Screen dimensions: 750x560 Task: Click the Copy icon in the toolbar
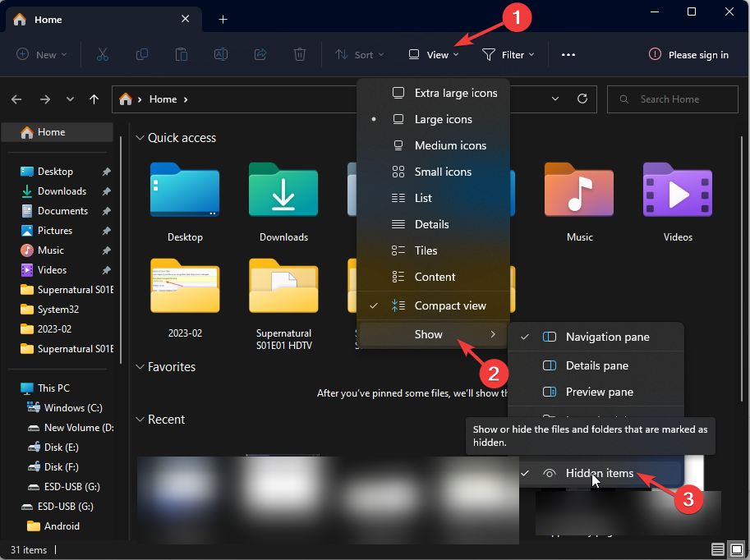(x=141, y=54)
